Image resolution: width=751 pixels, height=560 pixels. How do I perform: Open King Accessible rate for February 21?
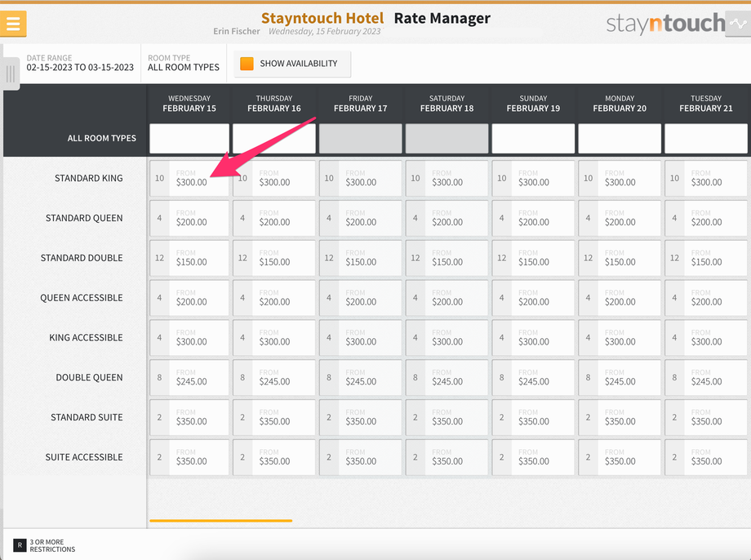[706, 338]
